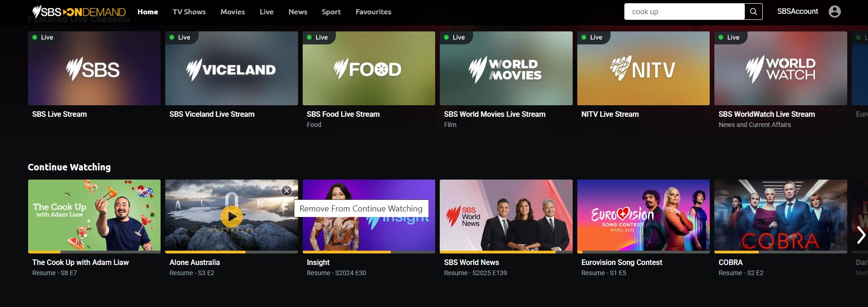The height and width of the screenshot is (307, 868).
Task: Click 'Resume - S2025 E139' text
Action: pyautogui.click(x=475, y=273)
